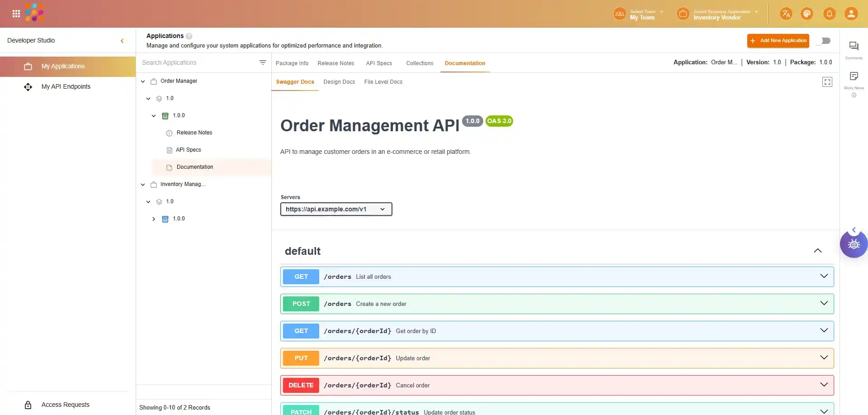Open the Design Docs sub-tab
Viewport: 868px width, 415px height.
pyautogui.click(x=339, y=82)
